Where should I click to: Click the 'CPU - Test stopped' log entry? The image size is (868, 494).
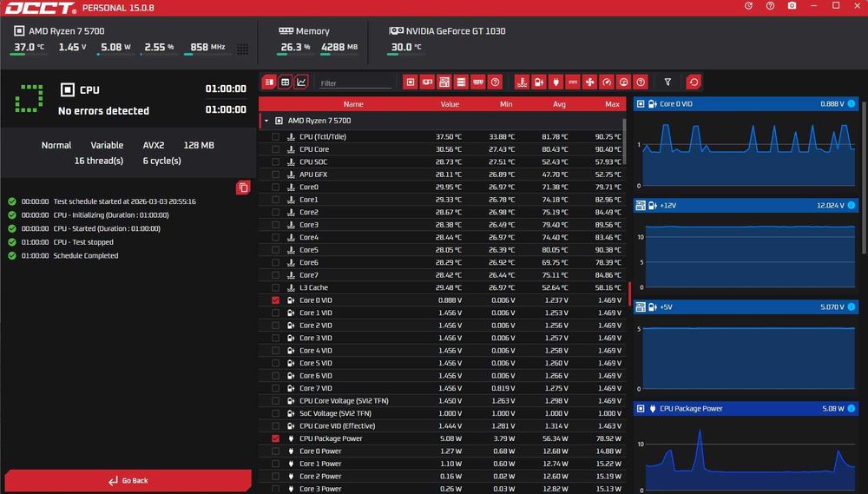[83, 242]
